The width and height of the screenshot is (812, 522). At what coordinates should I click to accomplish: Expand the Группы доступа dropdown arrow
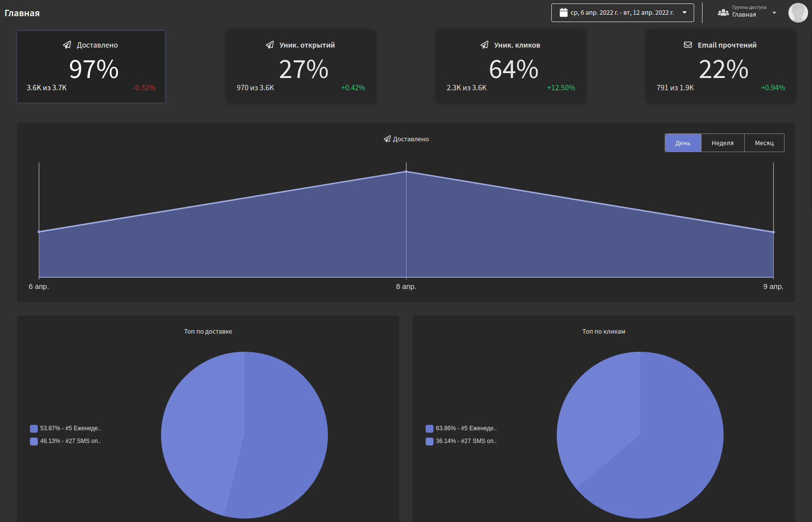774,13
